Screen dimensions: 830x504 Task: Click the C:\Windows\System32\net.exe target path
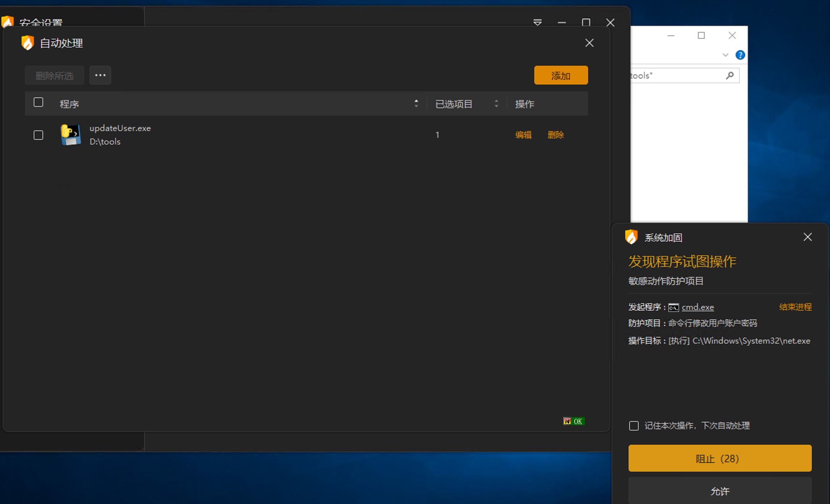coord(752,341)
